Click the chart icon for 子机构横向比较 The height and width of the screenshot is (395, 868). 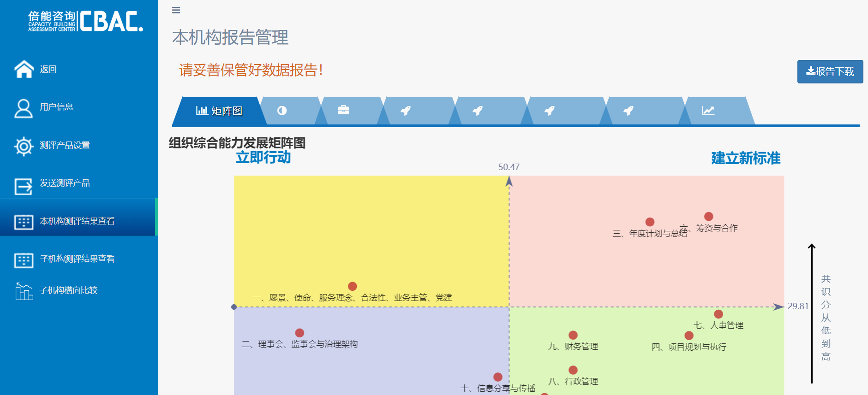(24, 291)
